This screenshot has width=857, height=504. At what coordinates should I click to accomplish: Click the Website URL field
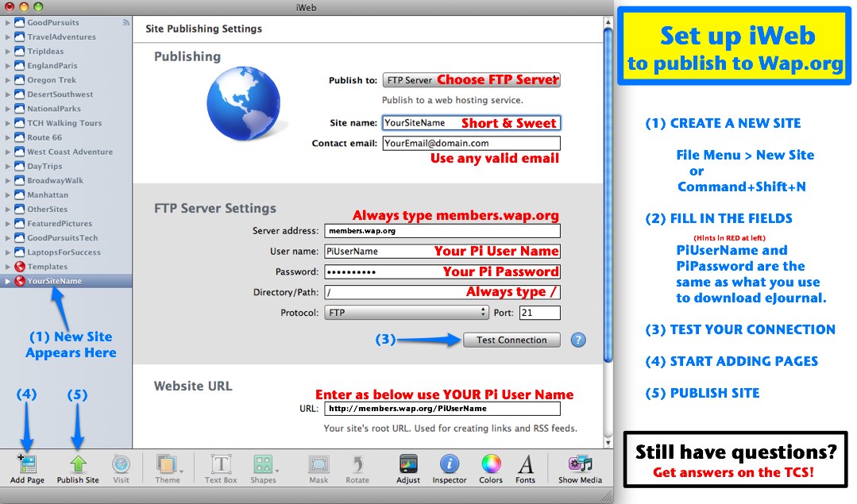click(x=442, y=409)
